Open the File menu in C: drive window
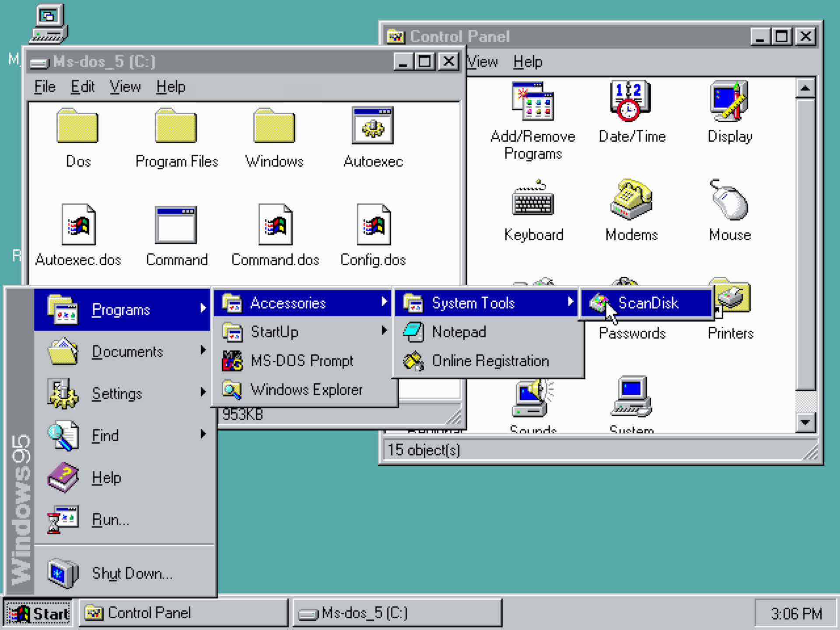The height and width of the screenshot is (630, 840). 45,87
